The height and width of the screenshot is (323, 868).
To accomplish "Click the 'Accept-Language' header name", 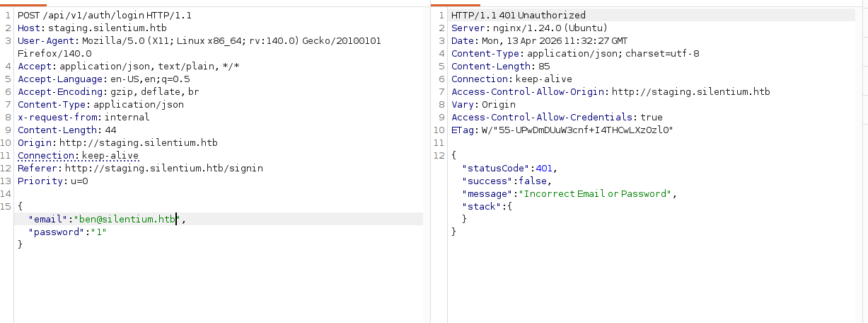I will pos(61,79).
